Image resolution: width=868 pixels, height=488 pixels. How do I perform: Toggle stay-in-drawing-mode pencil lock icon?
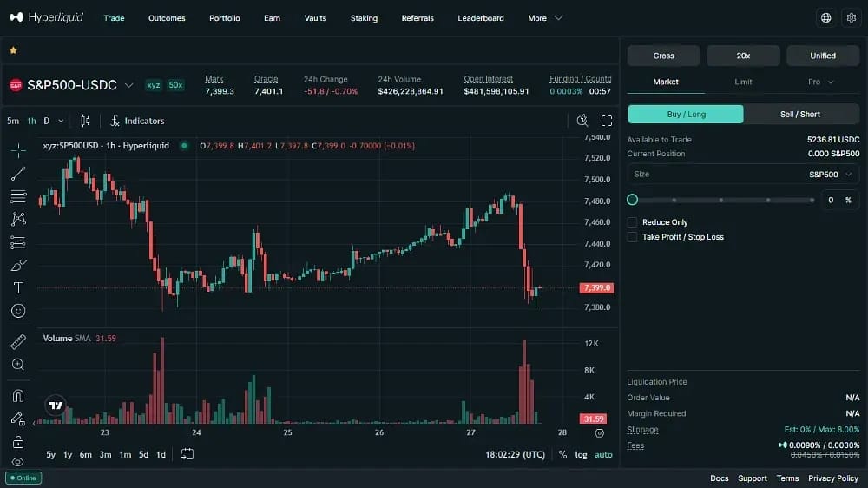[18, 419]
